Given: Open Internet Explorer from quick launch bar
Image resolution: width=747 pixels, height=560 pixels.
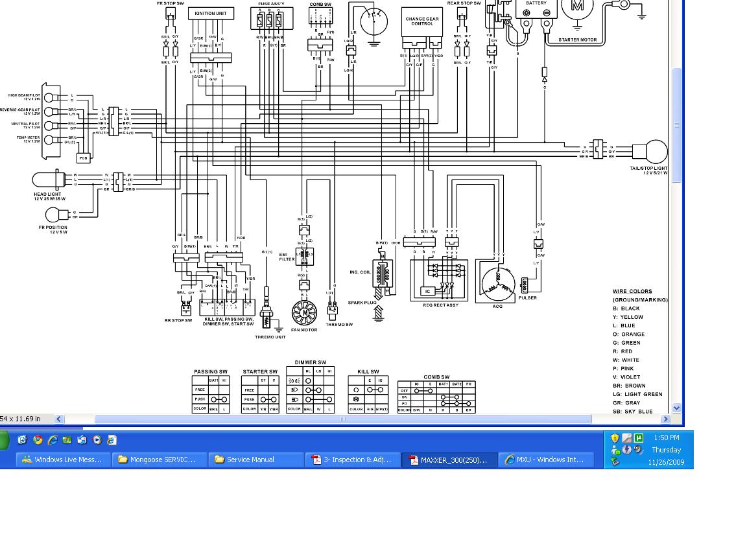Looking at the screenshot, I should (x=53, y=440).
